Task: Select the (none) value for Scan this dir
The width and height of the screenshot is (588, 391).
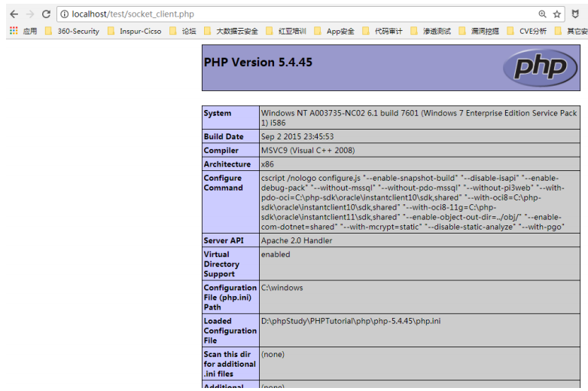Action: (273, 355)
